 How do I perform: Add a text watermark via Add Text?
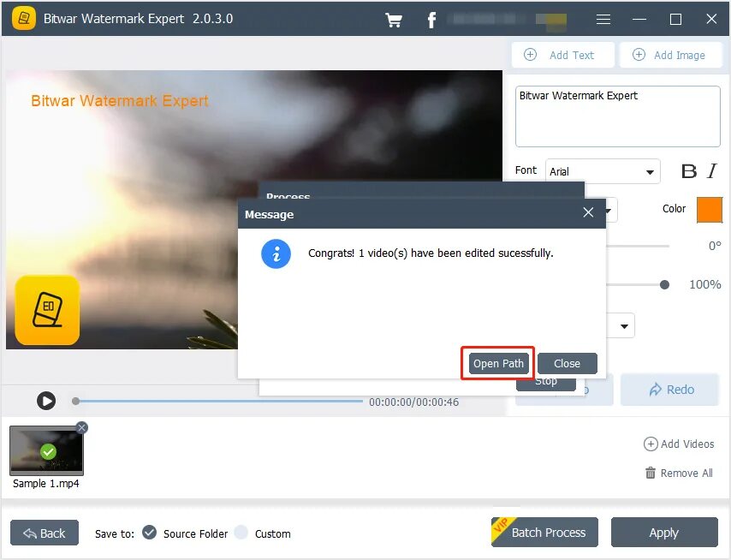point(562,55)
